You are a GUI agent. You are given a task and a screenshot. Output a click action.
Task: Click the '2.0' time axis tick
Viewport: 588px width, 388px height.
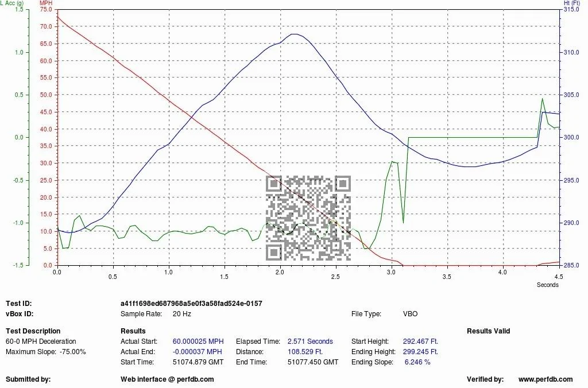click(280, 272)
